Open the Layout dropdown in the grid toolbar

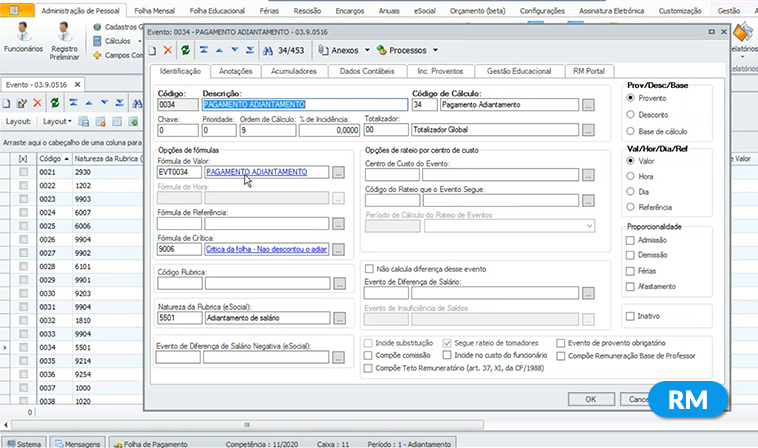click(x=57, y=121)
